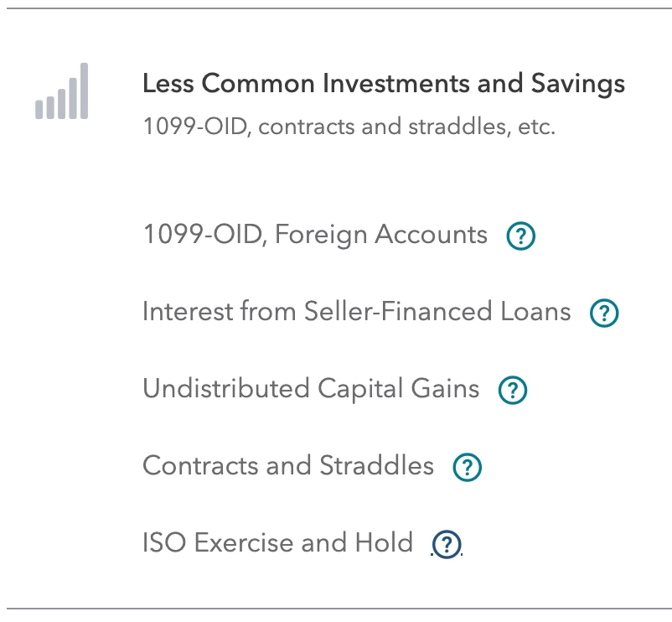Collapse the Less Common Investments and Savings heading

point(384,84)
